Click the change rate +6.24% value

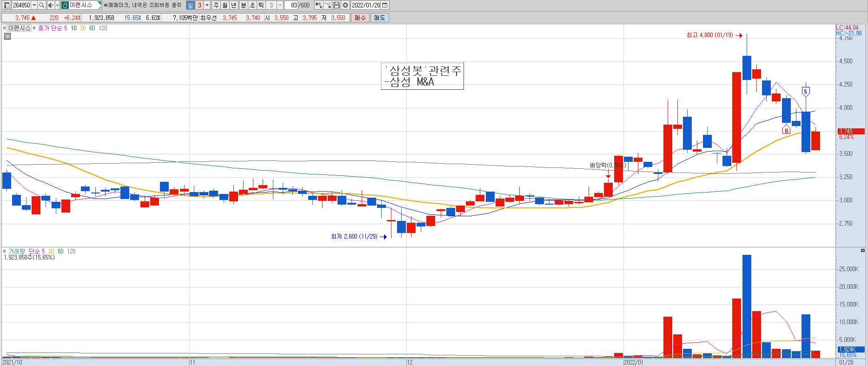click(x=72, y=18)
